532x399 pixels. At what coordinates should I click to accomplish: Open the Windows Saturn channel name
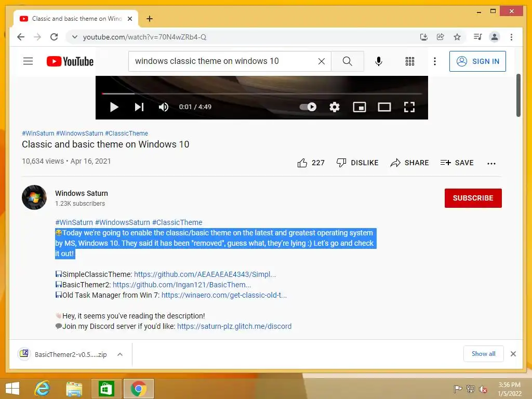[82, 193]
